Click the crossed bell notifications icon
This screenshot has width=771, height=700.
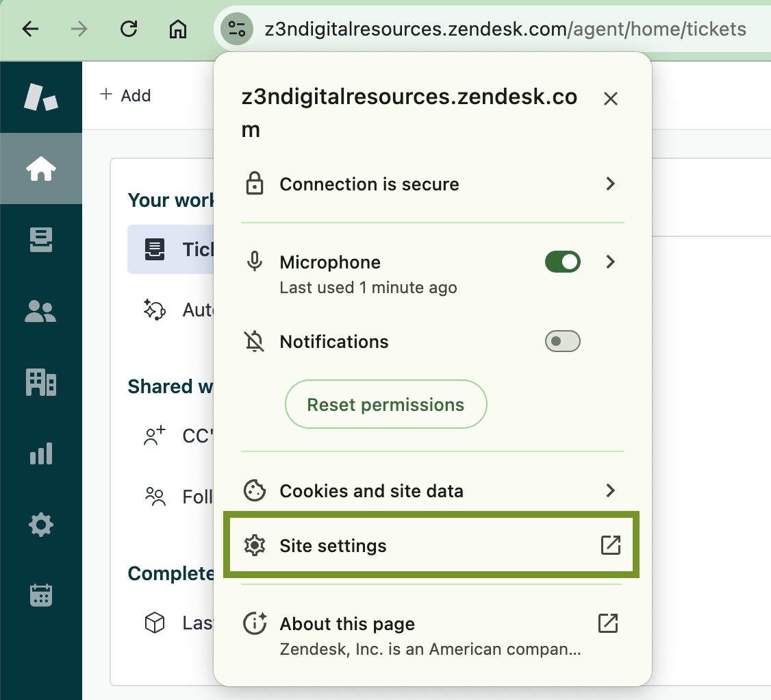(x=255, y=341)
